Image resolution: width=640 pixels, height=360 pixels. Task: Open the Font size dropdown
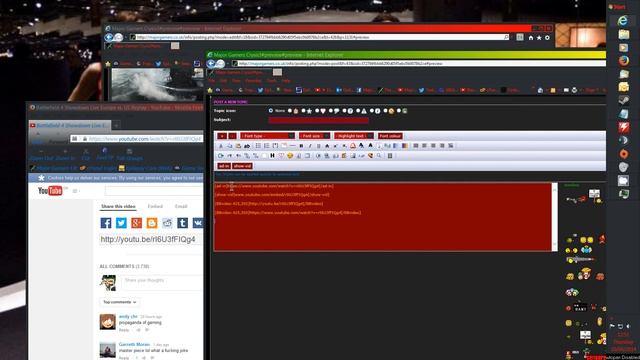314,136
